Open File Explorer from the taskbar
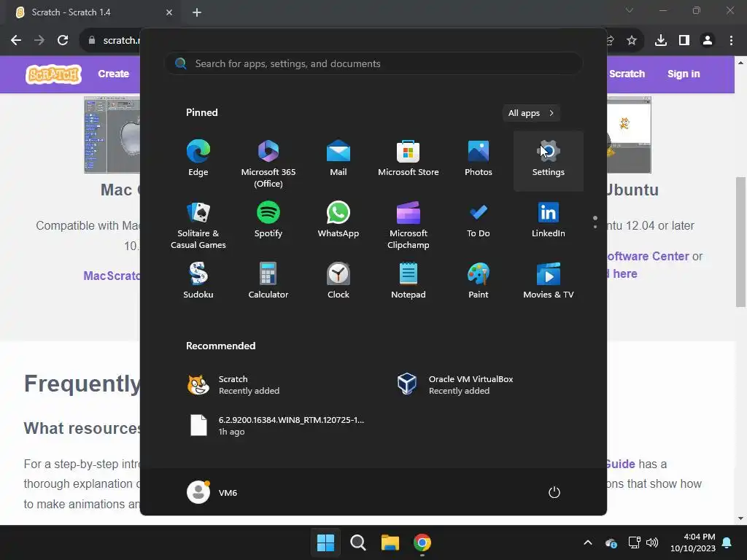 point(390,542)
